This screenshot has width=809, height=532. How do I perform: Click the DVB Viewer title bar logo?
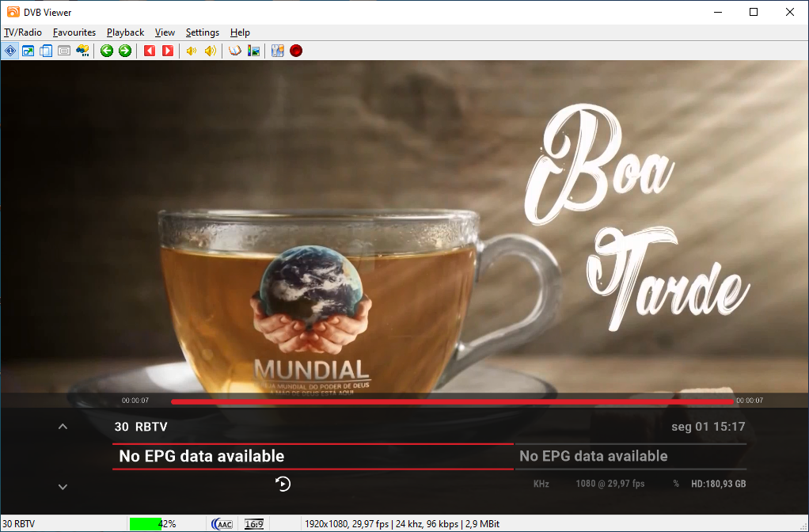tap(13, 12)
